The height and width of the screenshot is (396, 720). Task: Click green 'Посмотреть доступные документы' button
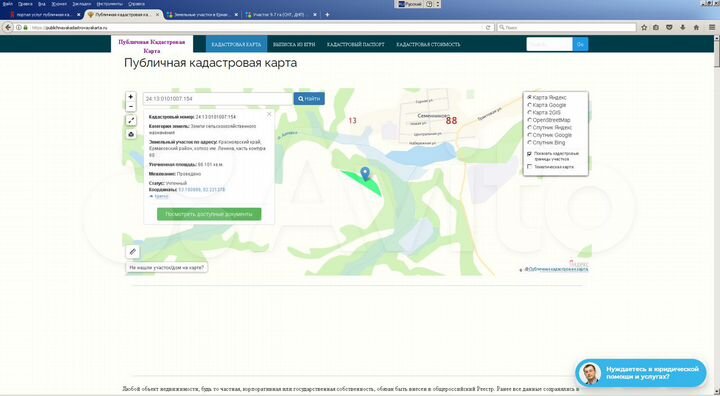click(209, 214)
